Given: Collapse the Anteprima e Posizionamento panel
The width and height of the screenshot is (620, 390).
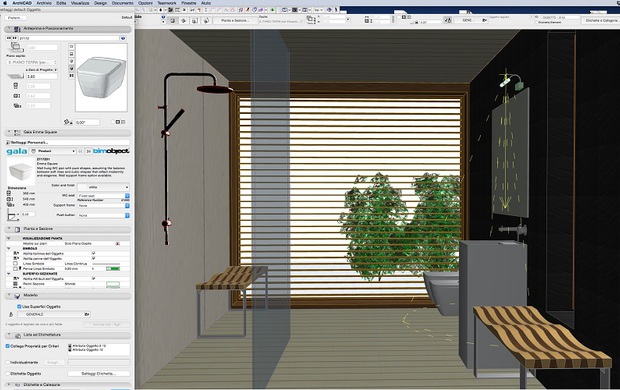Looking at the screenshot, I should pos(9,29).
